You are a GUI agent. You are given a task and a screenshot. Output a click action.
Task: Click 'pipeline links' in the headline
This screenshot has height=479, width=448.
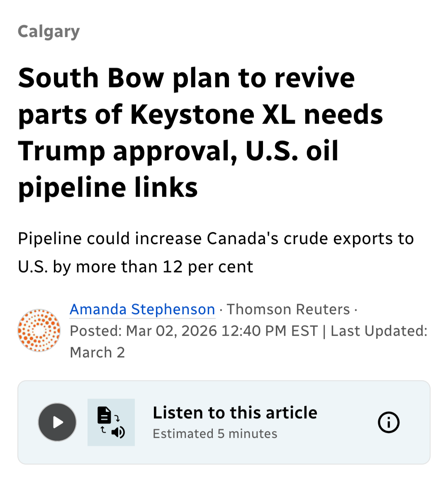108,187
